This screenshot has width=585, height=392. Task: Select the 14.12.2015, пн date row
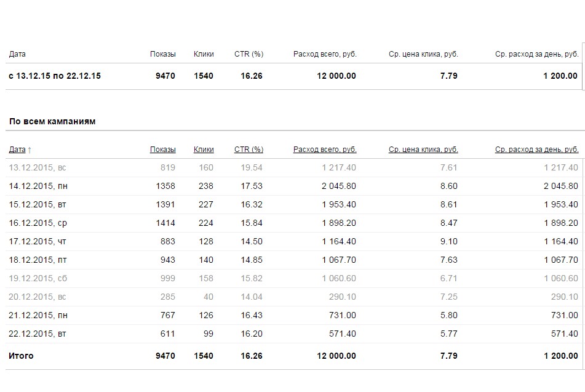[x=38, y=186]
